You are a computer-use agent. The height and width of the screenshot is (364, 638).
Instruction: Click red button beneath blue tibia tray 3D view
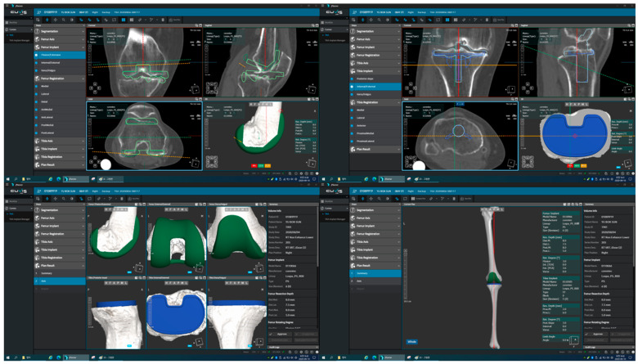569,165
